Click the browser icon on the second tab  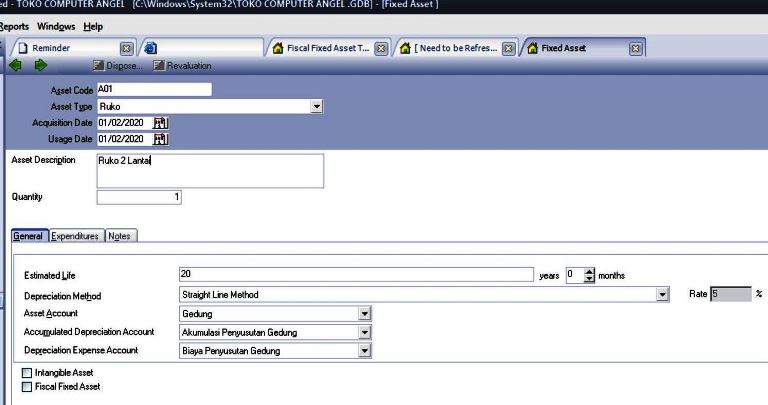(x=151, y=48)
